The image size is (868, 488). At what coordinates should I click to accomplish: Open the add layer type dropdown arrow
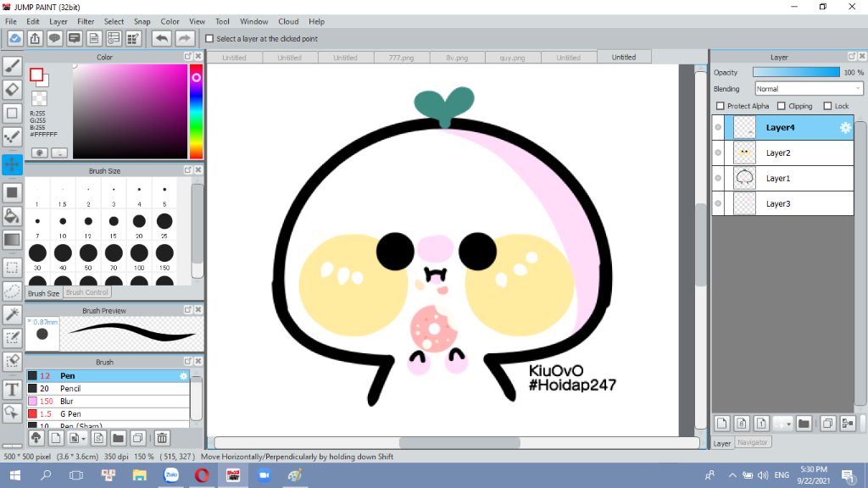click(788, 424)
